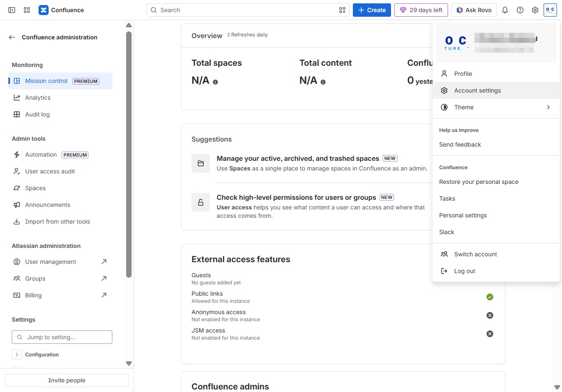Click the Search field in the top bar
Screen dimensions: 562x392
tap(248, 10)
